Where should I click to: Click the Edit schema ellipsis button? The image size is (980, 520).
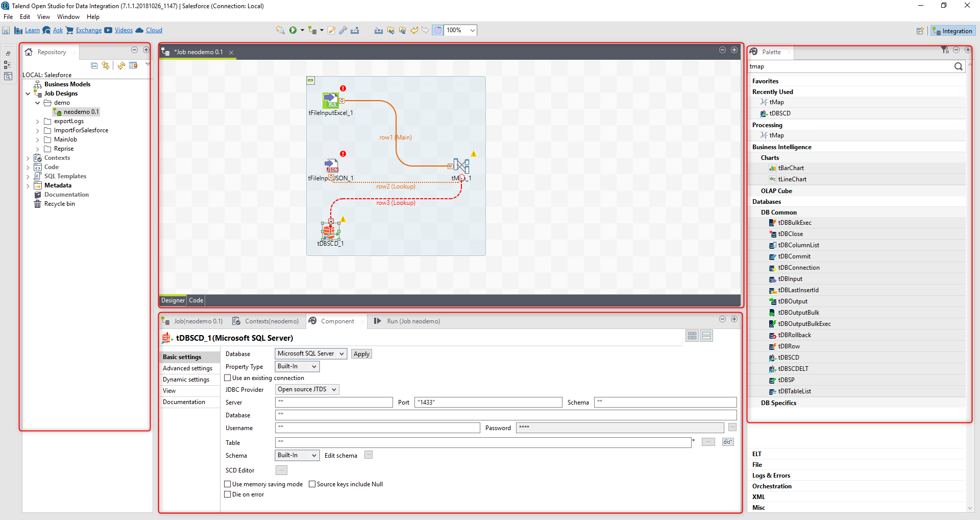point(369,455)
